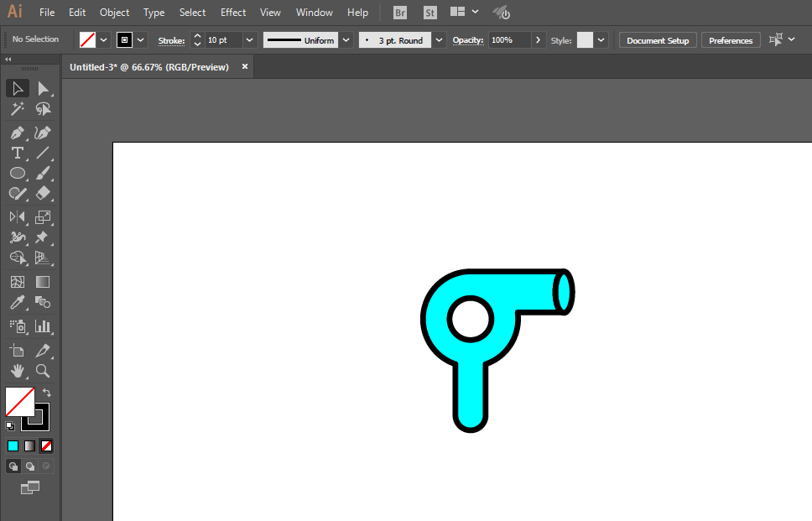Screen dimensions: 812x521
Task: Switch to Gradient paint mode
Action: (x=29, y=445)
